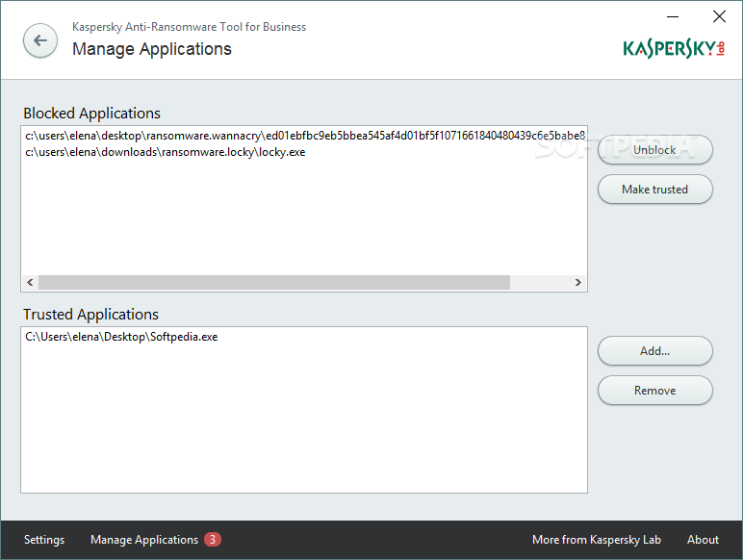743x560 pixels.
Task: Click the red 3 notification badge
Action: [x=213, y=540]
